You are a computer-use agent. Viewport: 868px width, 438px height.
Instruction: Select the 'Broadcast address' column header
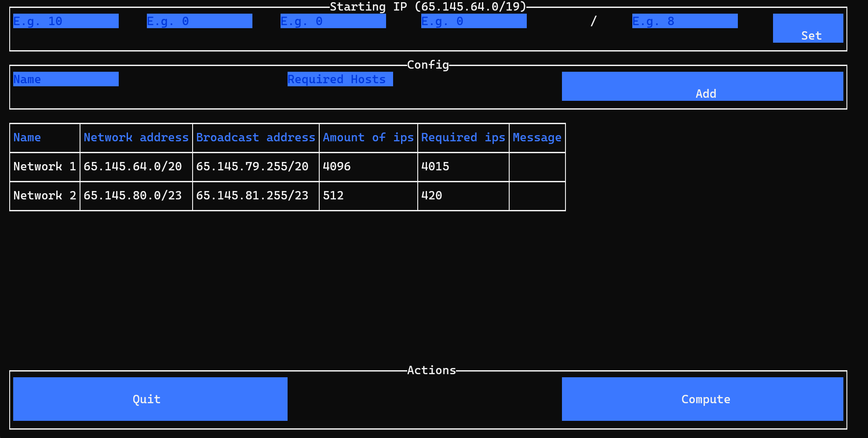(x=255, y=137)
